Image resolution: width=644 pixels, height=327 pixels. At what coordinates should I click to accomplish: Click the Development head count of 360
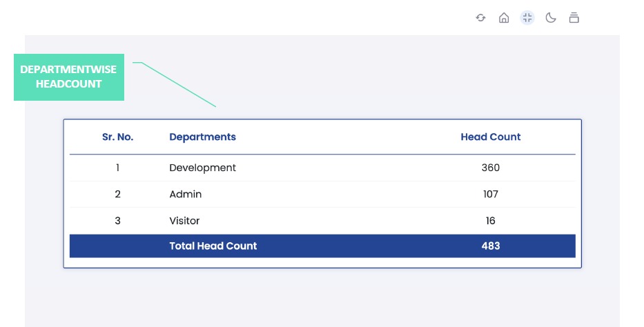tap(490, 168)
